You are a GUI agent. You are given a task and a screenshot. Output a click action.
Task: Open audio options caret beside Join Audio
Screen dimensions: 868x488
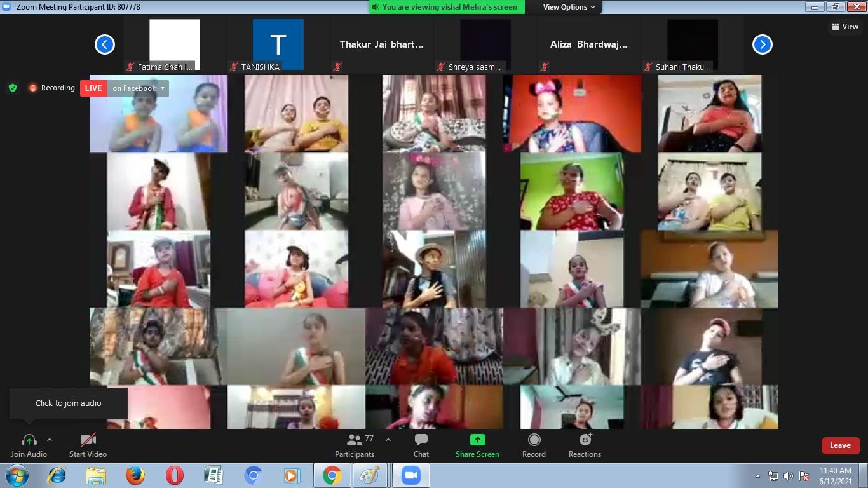point(50,440)
